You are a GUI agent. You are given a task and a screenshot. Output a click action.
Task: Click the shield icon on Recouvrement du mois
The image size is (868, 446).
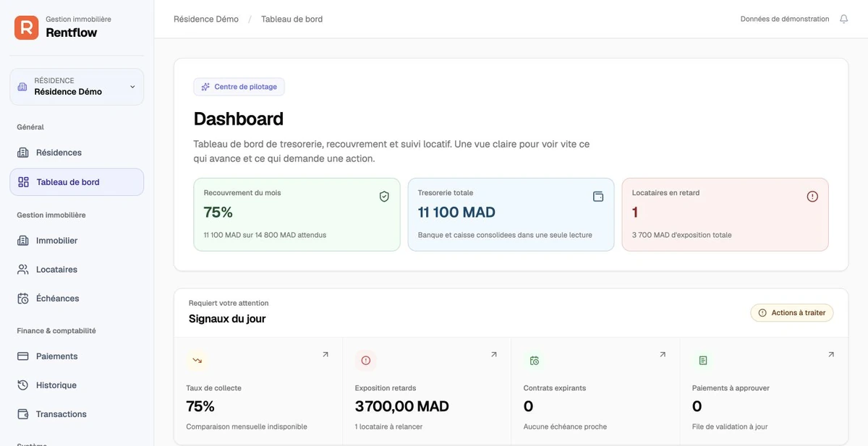(x=384, y=197)
